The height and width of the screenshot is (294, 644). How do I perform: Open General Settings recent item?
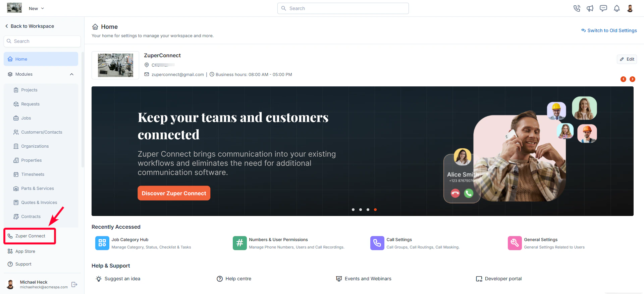(546, 243)
